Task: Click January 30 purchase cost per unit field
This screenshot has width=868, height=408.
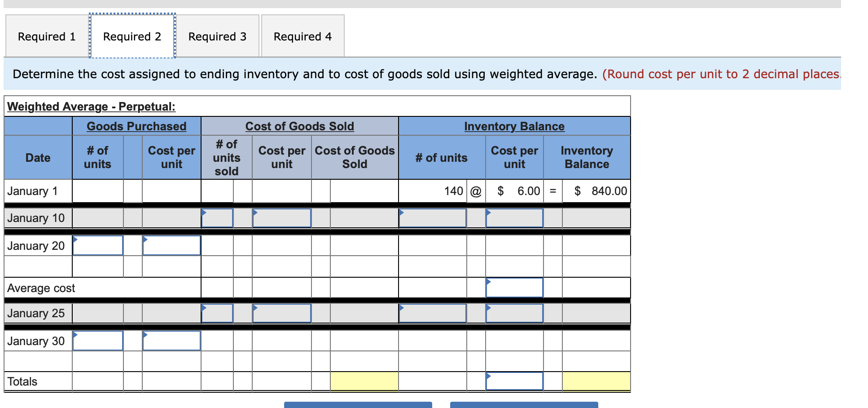Action: pos(171,341)
